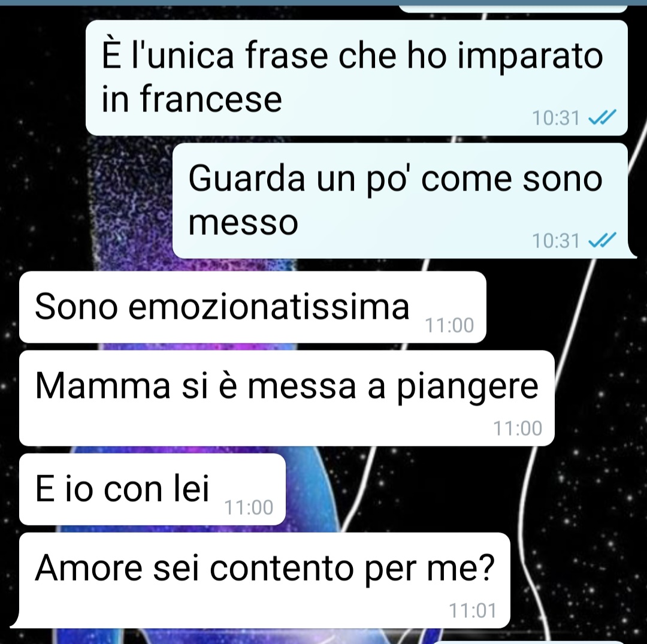Screen dimensions: 647x644
Task: Select the 'Mamma si è messa a piangere' message
Action: (x=287, y=398)
